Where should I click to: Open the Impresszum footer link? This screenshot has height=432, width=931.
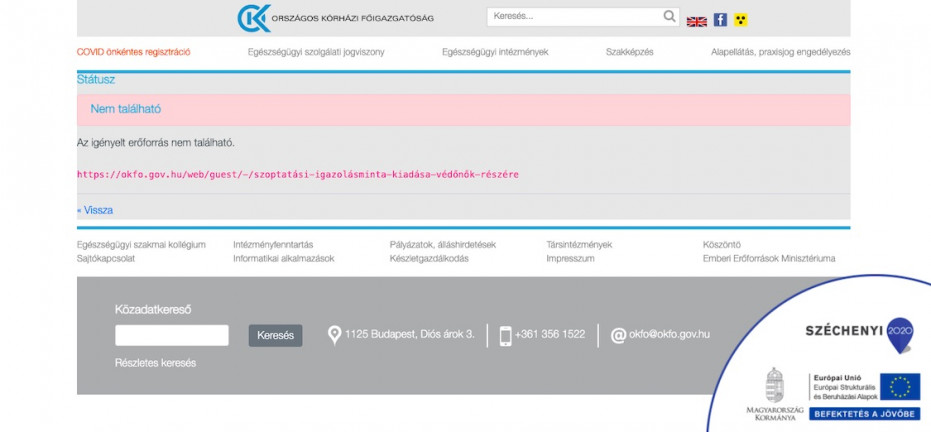[x=571, y=259]
